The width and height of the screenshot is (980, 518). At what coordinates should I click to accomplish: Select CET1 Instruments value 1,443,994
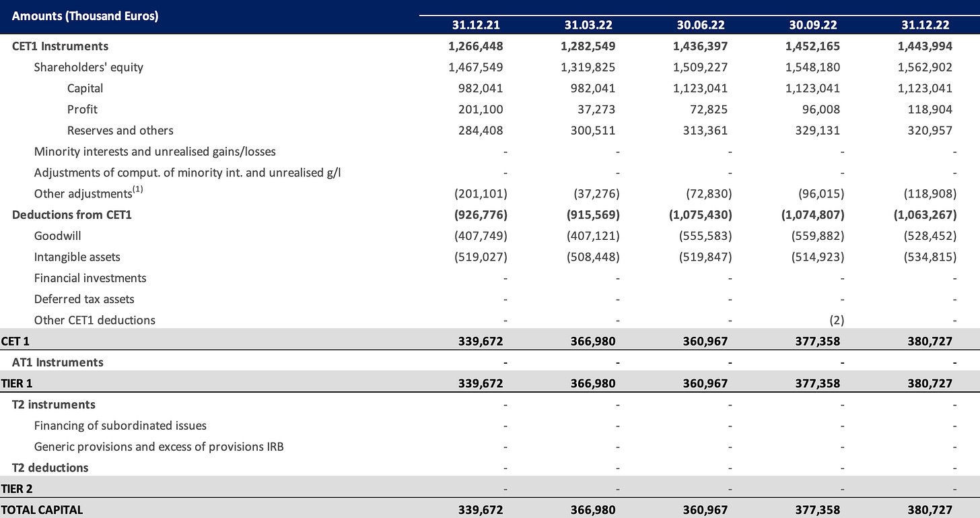(925, 46)
